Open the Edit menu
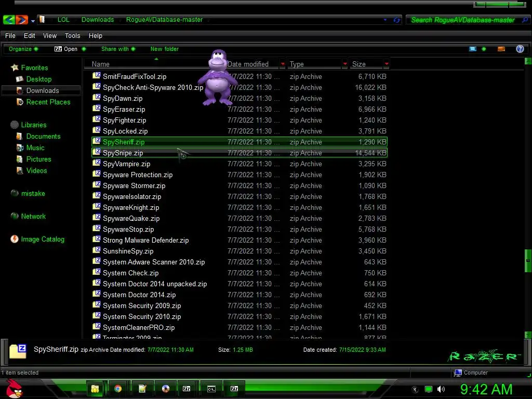Image resolution: width=532 pixels, height=399 pixels. coord(29,36)
